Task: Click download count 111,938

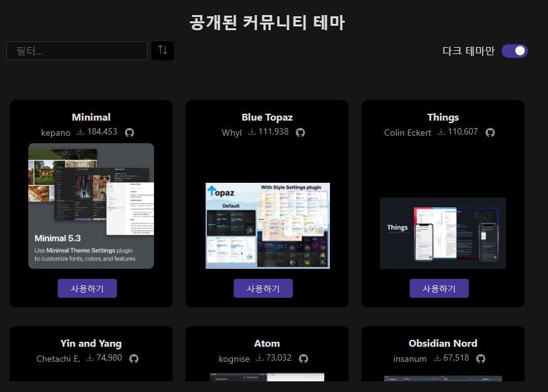Action: point(273,132)
